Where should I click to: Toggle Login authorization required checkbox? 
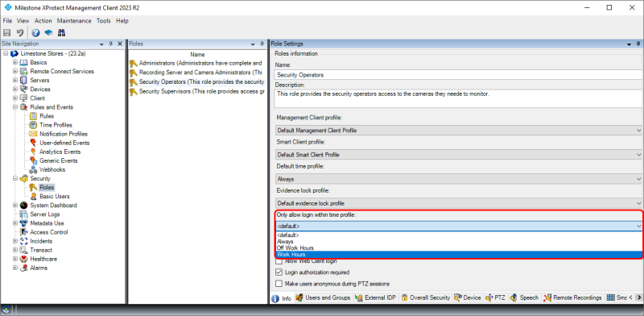(279, 272)
